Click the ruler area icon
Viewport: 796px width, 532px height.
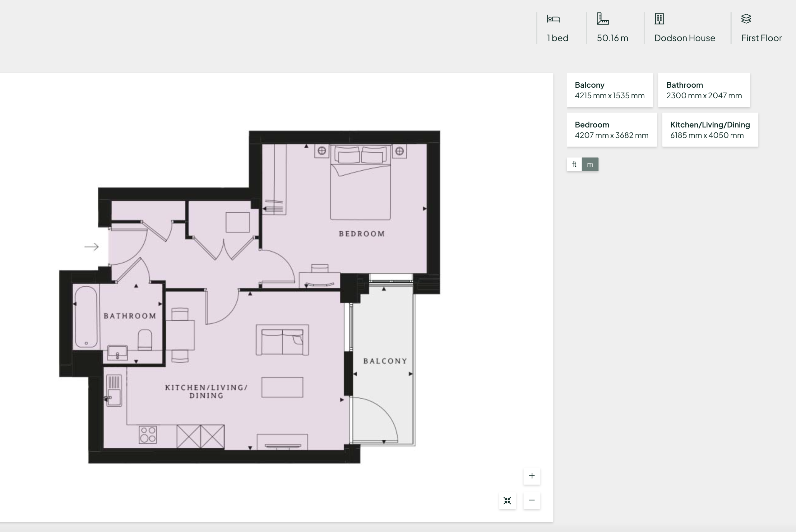click(603, 19)
